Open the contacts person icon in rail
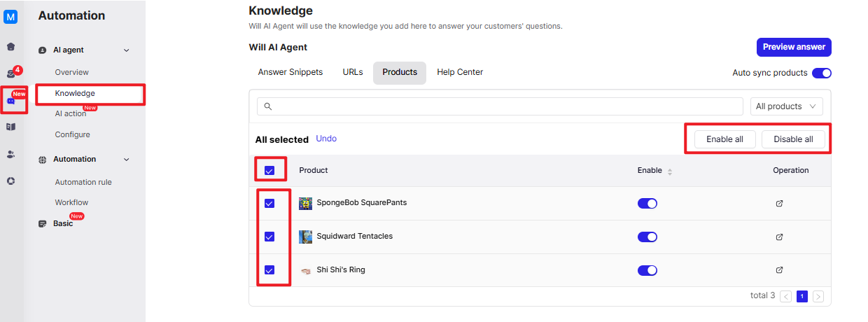The width and height of the screenshot is (868, 322). coord(10,154)
